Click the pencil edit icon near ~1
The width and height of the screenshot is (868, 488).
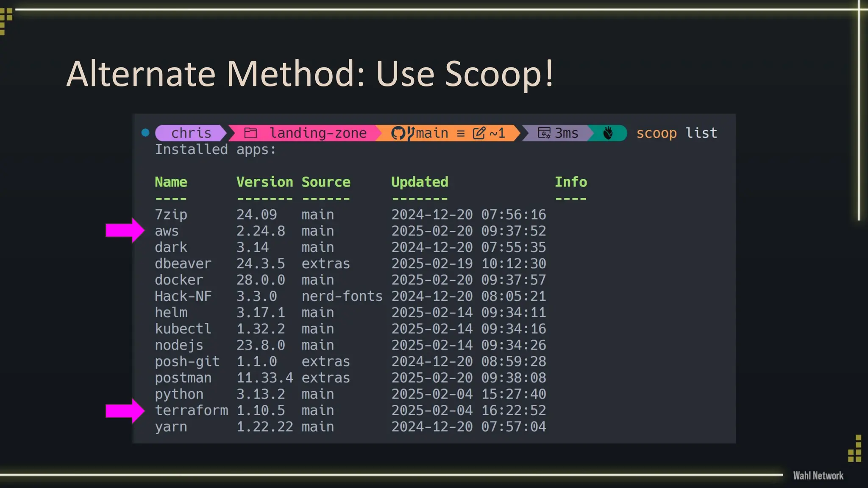coord(479,133)
